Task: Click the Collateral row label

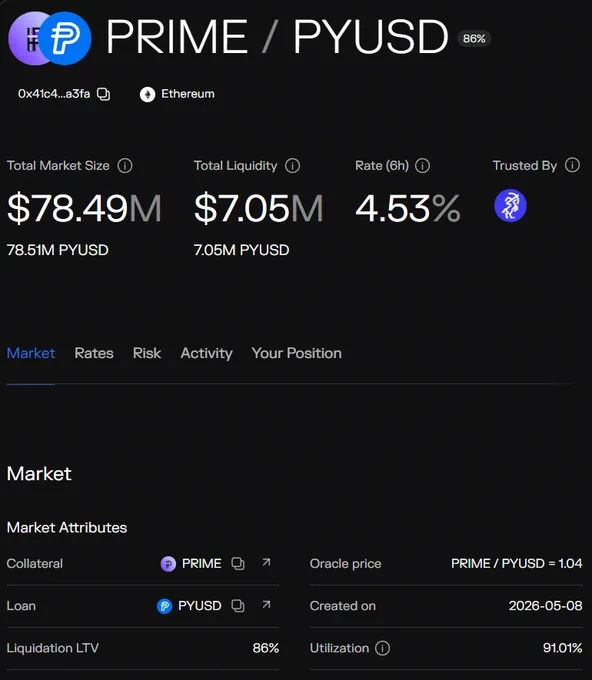Action: (35, 563)
